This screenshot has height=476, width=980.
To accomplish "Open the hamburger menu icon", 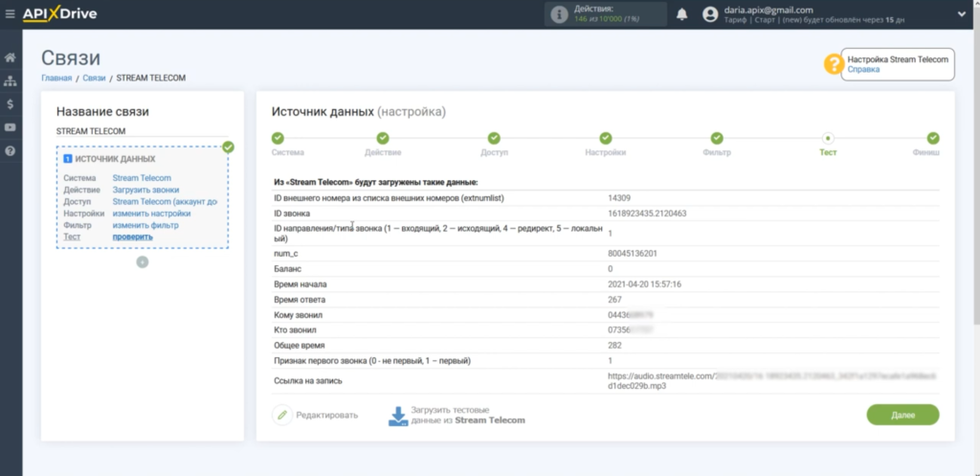I will click(11, 14).
